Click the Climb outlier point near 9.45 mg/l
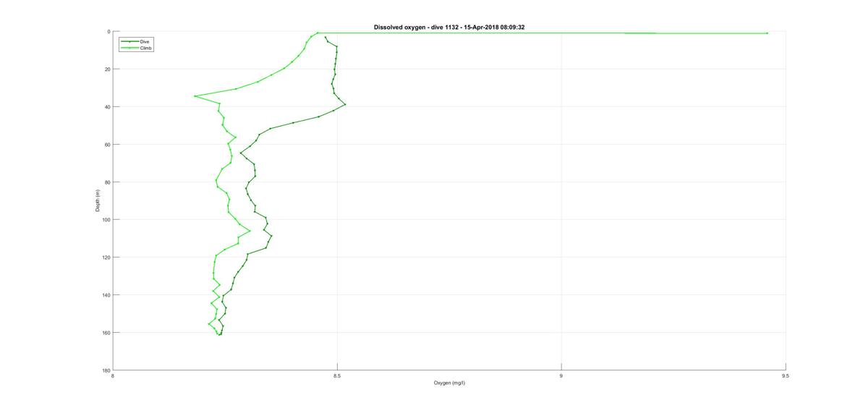 [x=767, y=33]
